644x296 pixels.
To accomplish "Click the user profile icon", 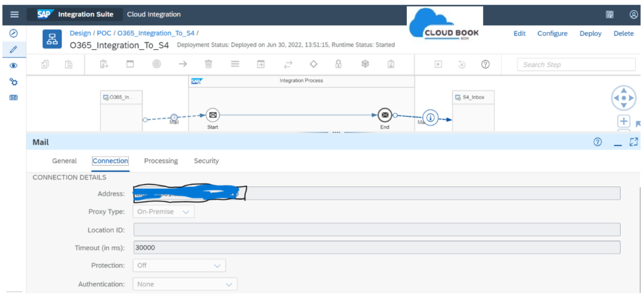I will click(633, 14).
